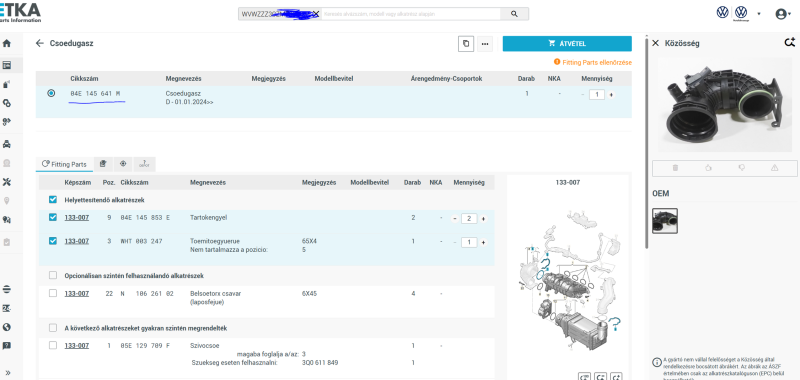
Task: Toggle Helyettesítendő alkatrészek group checkbox
Action: point(53,199)
